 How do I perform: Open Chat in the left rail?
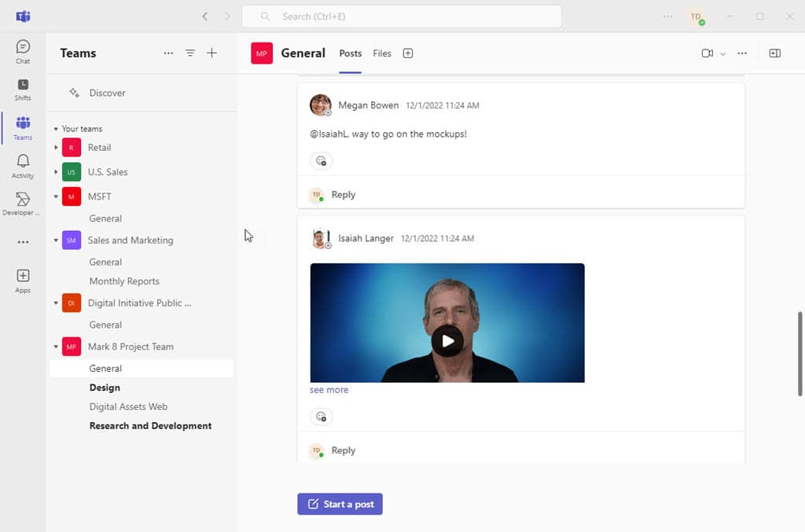(23, 51)
